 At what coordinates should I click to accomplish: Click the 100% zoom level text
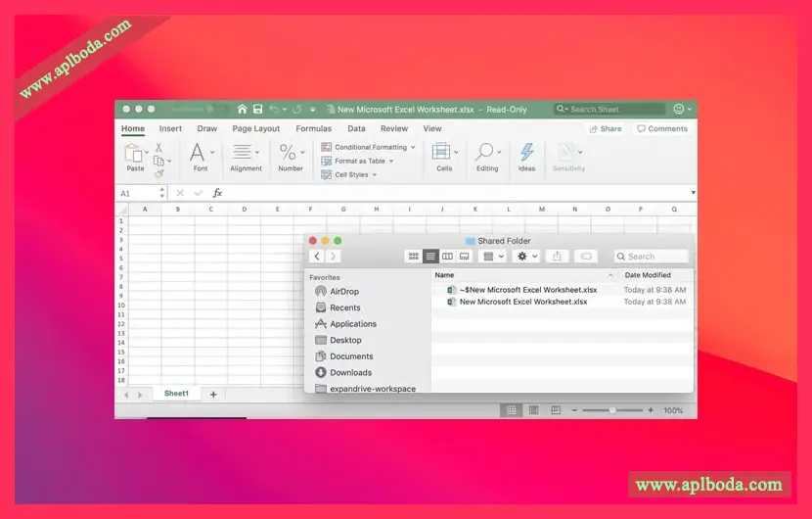click(x=673, y=410)
